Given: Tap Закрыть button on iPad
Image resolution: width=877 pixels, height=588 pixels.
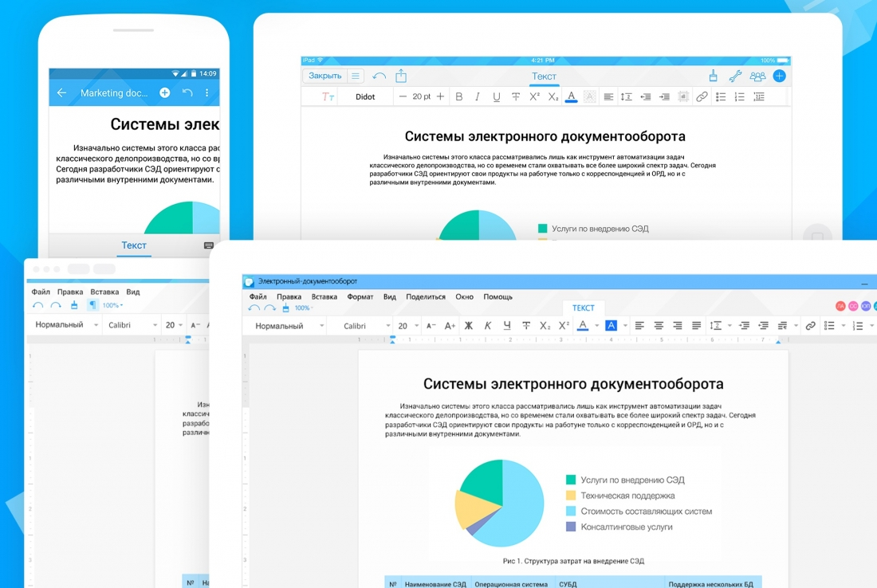Looking at the screenshot, I should 325,76.
